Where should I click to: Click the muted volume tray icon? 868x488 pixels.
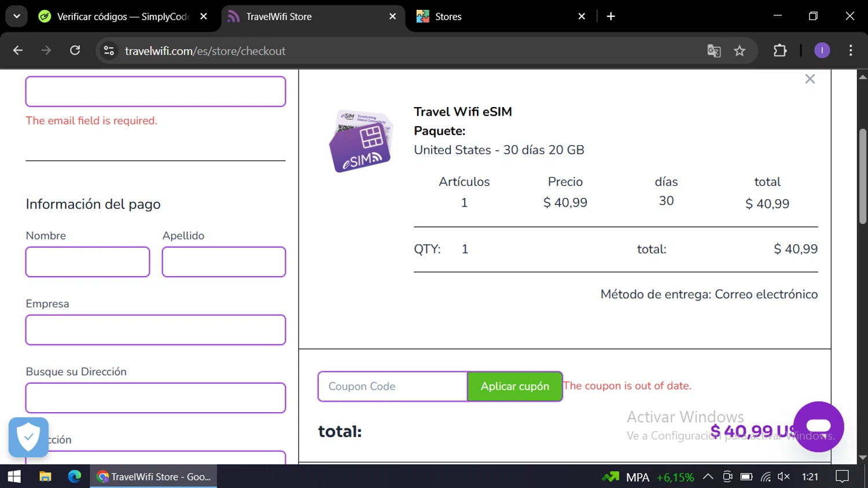pos(784,477)
